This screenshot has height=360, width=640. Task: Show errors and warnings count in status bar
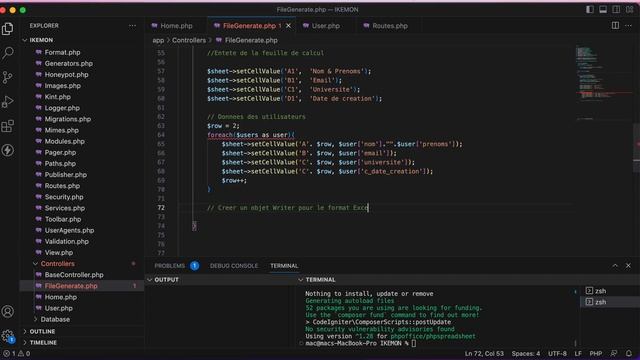[x=16, y=353]
